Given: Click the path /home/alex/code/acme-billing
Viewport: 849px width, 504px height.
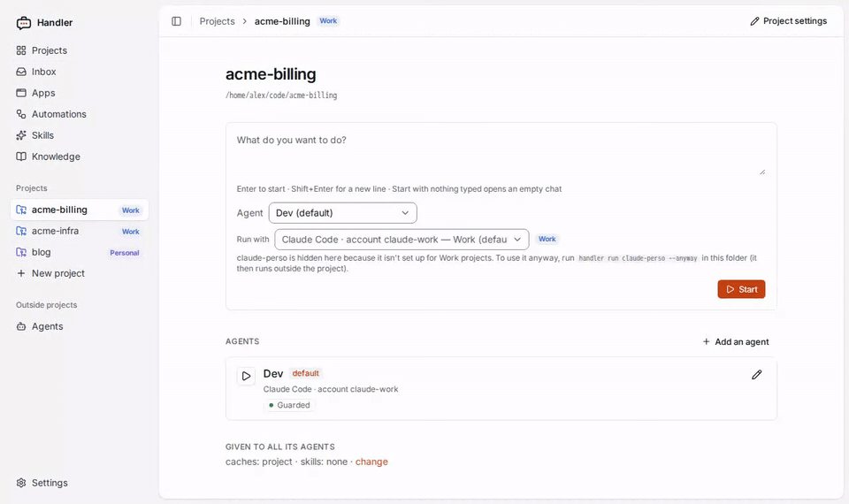Looking at the screenshot, I should point(281,95).
